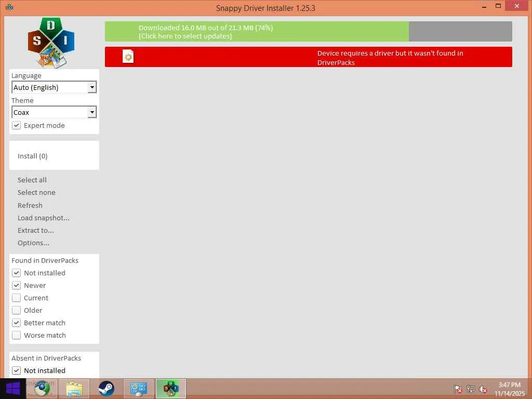Uncheck the Newer filter checkbox
Image resolution: width=532 pixels, height=399 pixels.
coord(16,286)
